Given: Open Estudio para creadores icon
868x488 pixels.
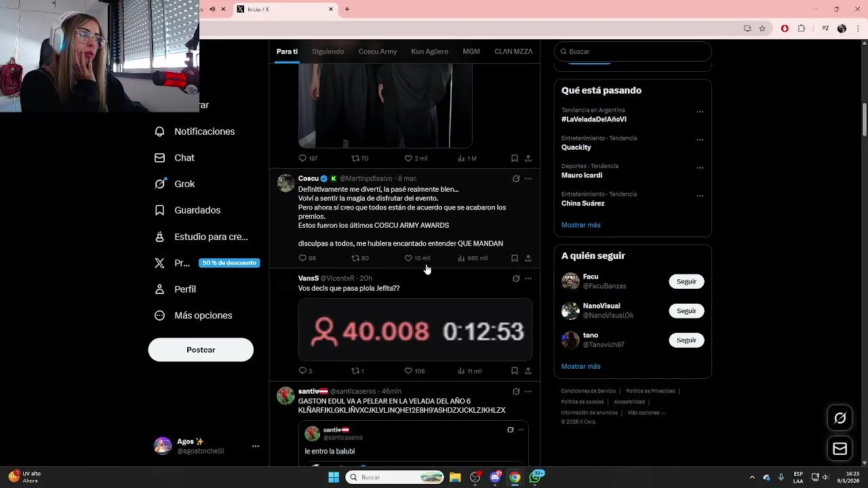Looking at the screenshot, I should click(159, 237).
